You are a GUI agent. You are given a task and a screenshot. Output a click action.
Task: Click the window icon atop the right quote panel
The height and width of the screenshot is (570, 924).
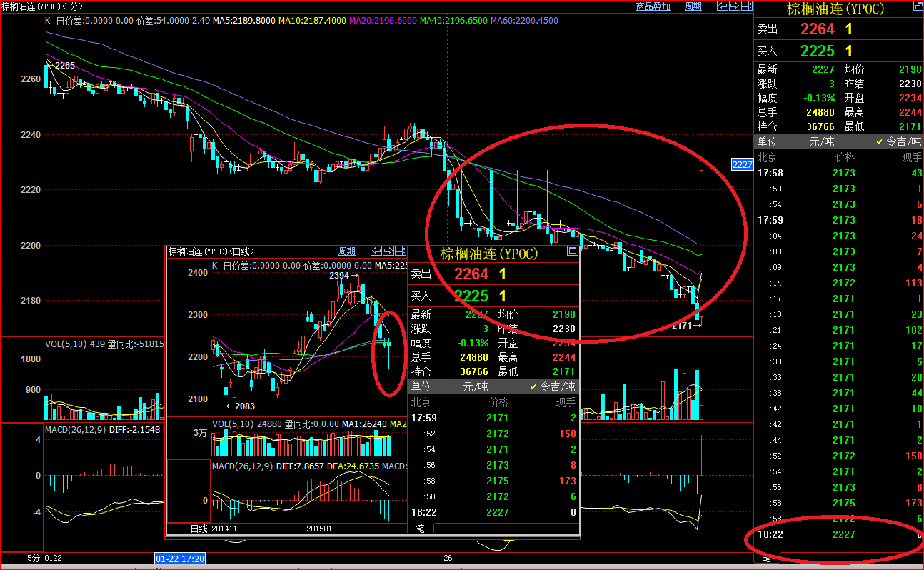[916, 8]
